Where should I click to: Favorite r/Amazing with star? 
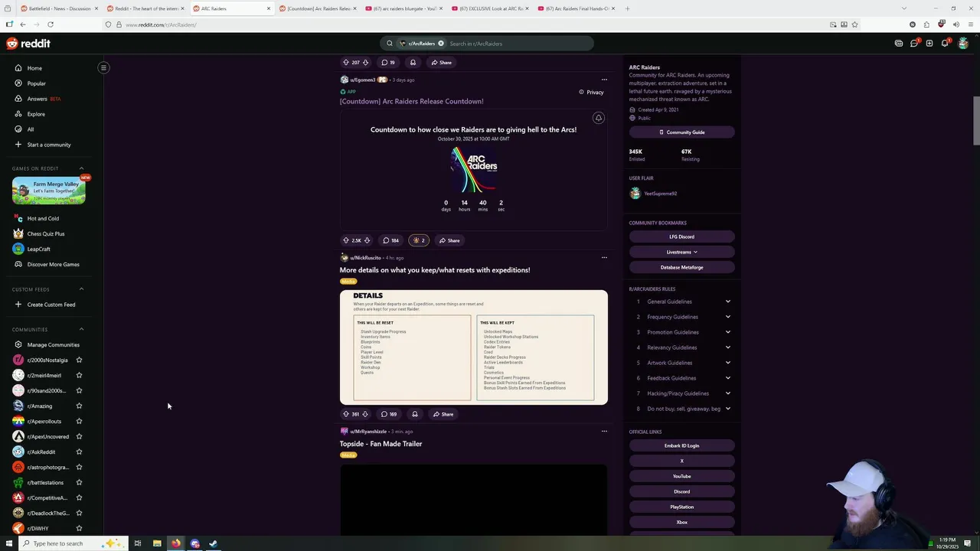[79, 406]
